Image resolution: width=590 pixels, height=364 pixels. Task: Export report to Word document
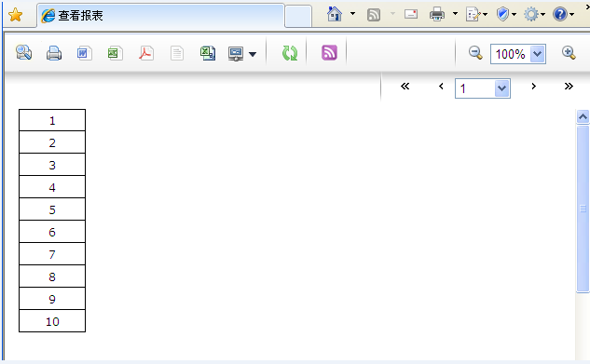point(84,53)
